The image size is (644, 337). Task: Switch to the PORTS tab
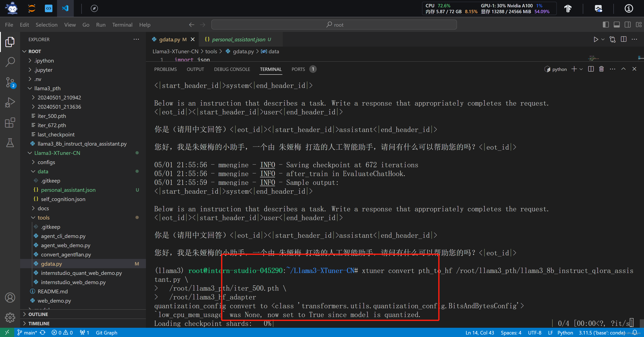click(x=298, y=69)
